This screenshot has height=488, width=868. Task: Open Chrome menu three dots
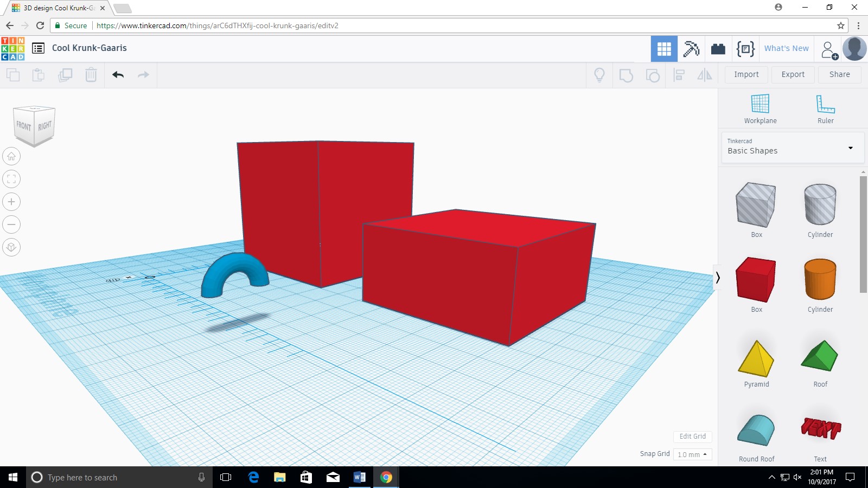tap(858, 25)
